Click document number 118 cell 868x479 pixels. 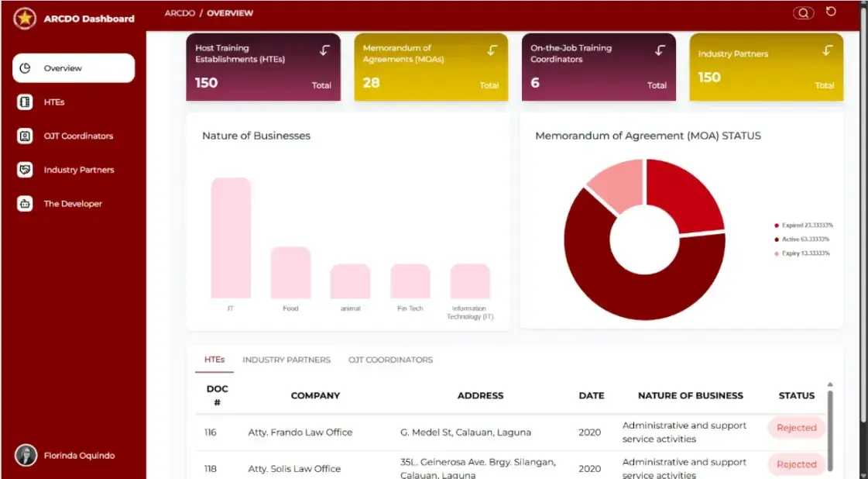[x=211, y=468]
